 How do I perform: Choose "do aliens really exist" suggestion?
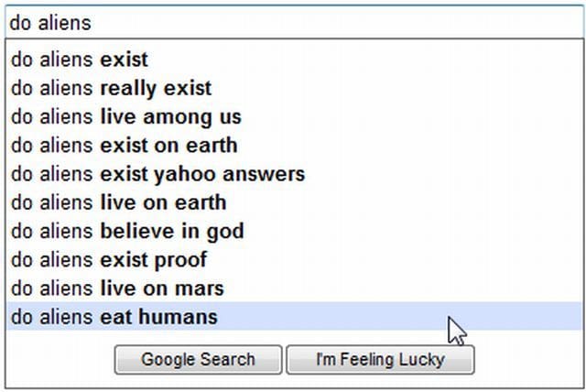(111, 89)
